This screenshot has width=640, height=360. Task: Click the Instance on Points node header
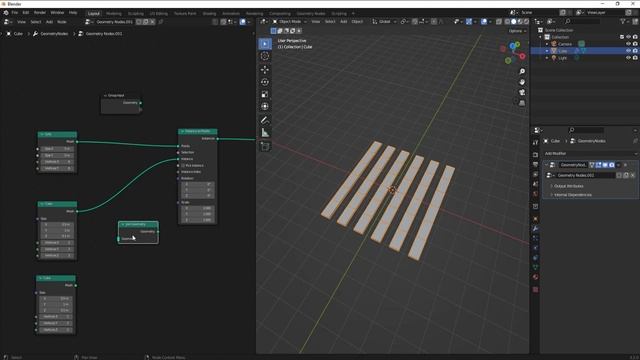(x=198, y=131)
